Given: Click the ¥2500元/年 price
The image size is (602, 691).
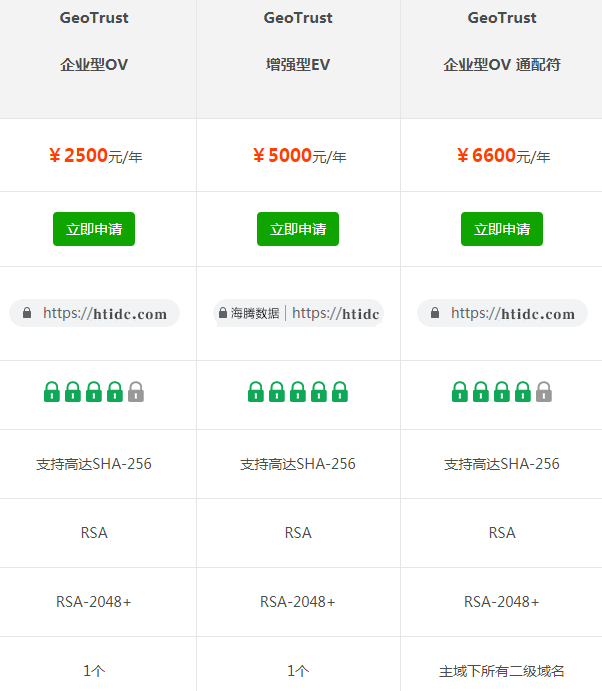Looking at the screenshot, I should [x=94, y=155].
